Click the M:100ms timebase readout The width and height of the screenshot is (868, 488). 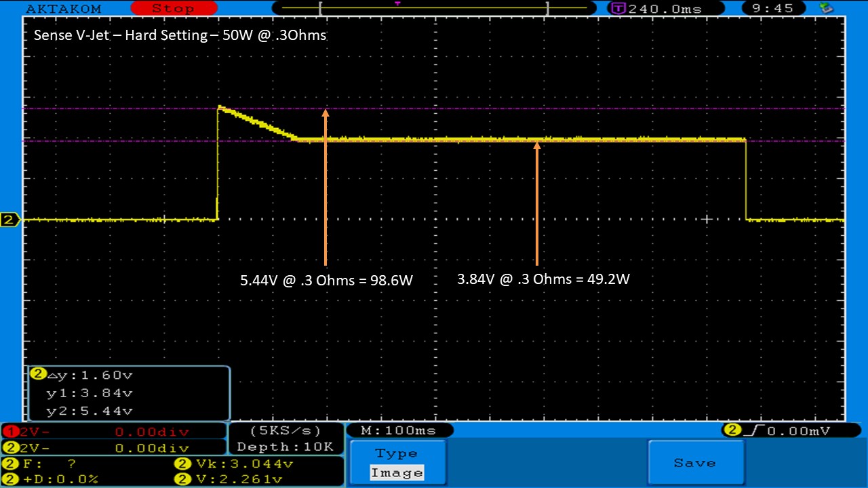(x=399, y=430)
